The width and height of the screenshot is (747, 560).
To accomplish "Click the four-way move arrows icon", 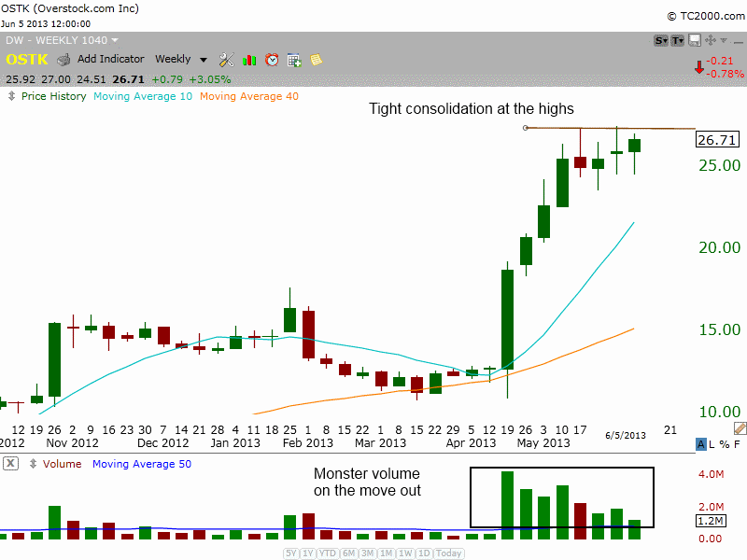I will 710,40.
